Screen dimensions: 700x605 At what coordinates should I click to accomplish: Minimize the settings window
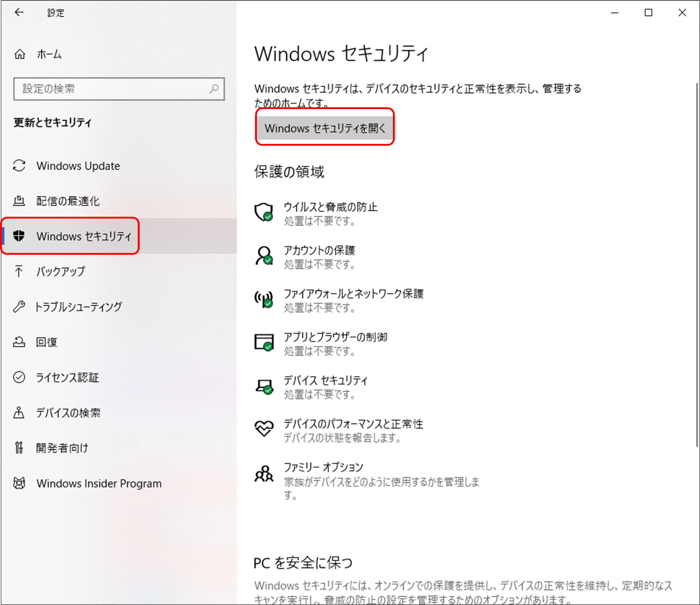(615, 13)
